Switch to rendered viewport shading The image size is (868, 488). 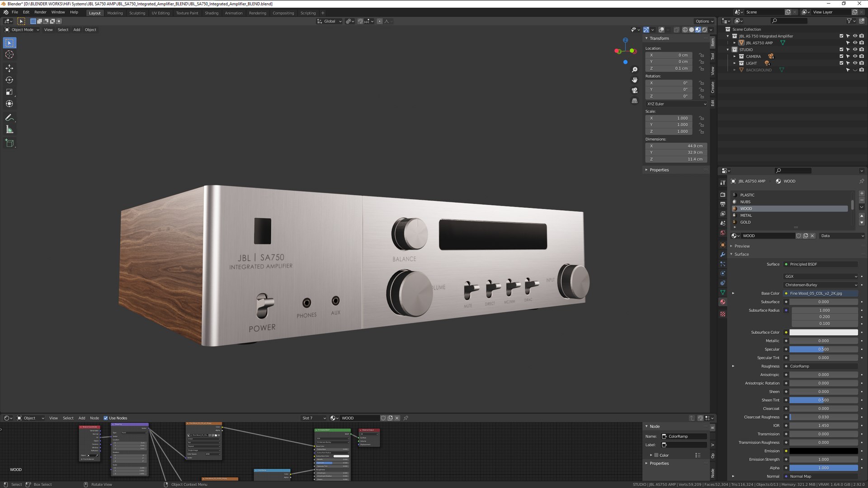pos(704,30)
